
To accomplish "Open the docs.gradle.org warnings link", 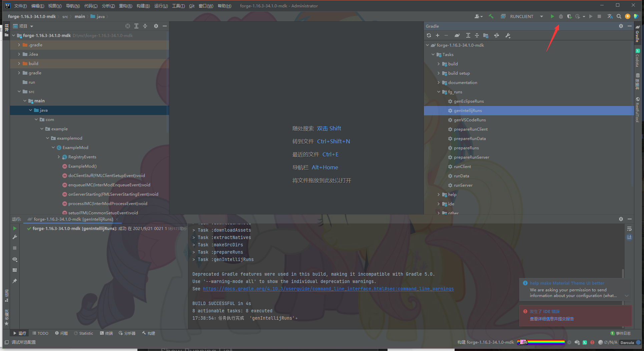I will click(328, 289).
